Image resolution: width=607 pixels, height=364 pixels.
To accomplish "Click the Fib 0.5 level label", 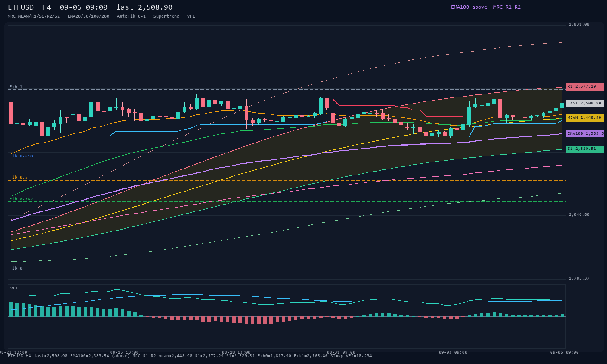I will [19, 177].
